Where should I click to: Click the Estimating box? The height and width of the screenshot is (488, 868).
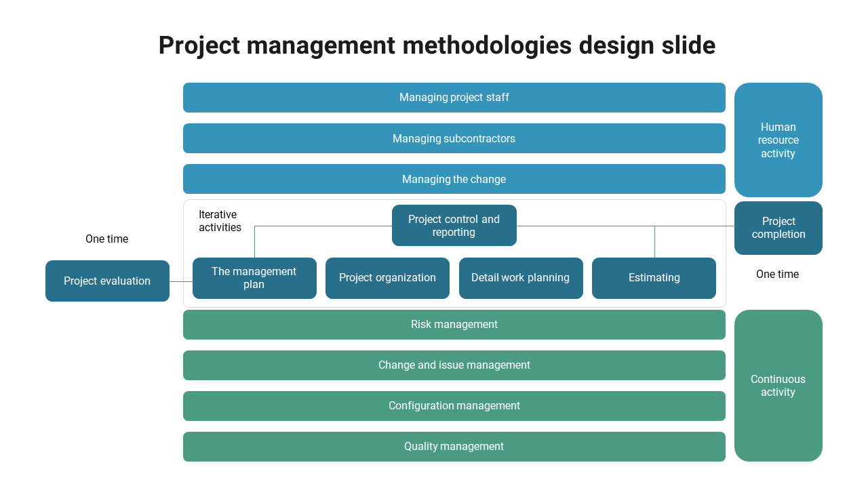(654, 278)
